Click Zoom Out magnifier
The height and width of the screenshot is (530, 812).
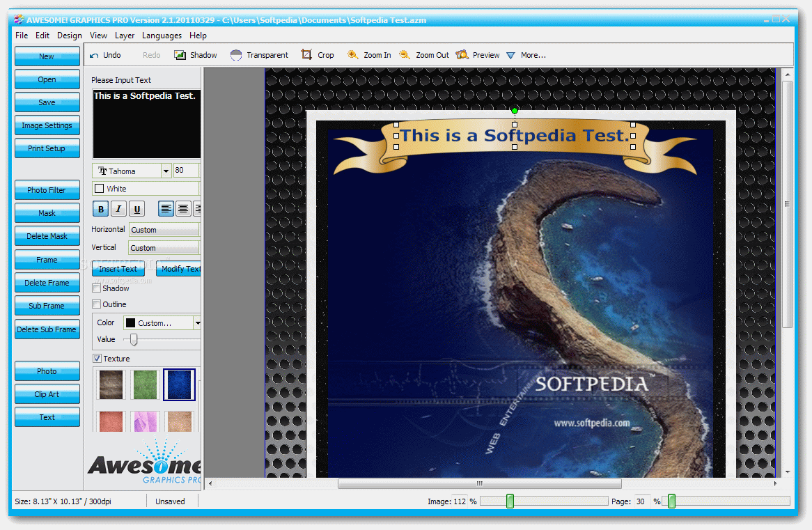[x=405, y=54]
